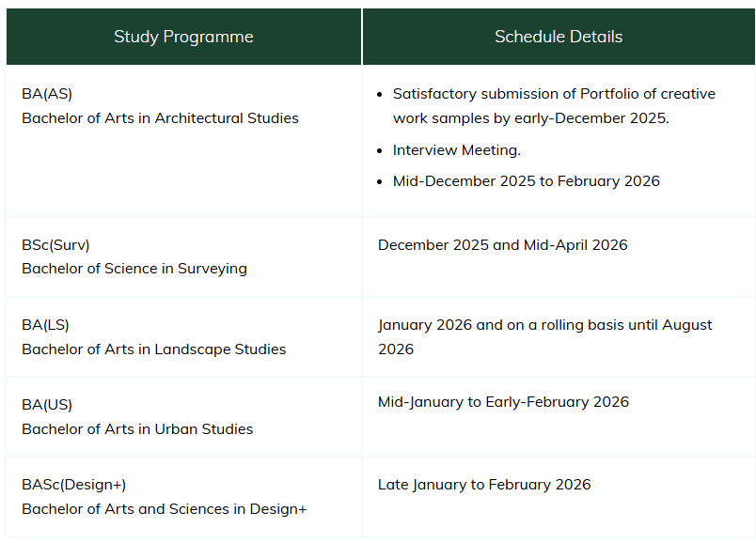Select the Interview Meeting bullet item
Screen dimensions: 756x543
click(x=457, y=150)
